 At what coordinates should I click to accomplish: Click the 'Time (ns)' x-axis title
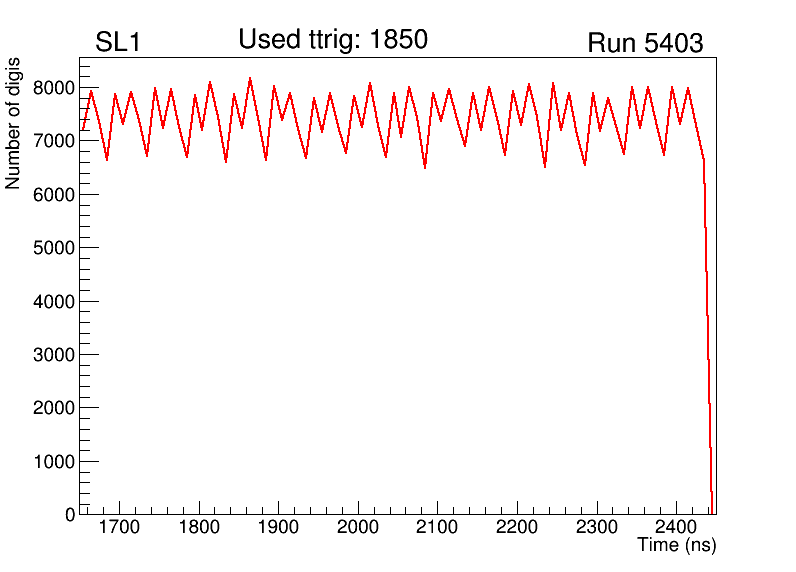[676, 545]
